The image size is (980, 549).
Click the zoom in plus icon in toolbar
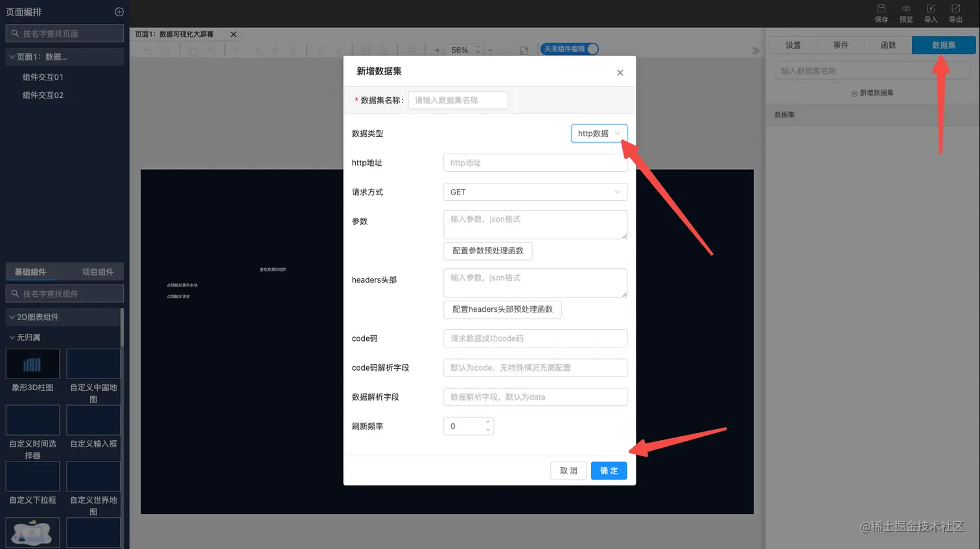[437, 50]
